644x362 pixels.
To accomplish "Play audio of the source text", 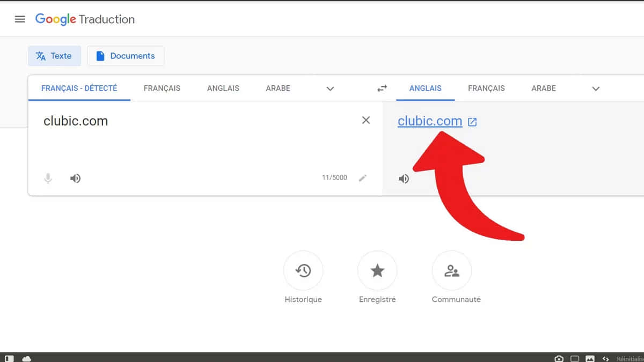I will 75,178.
